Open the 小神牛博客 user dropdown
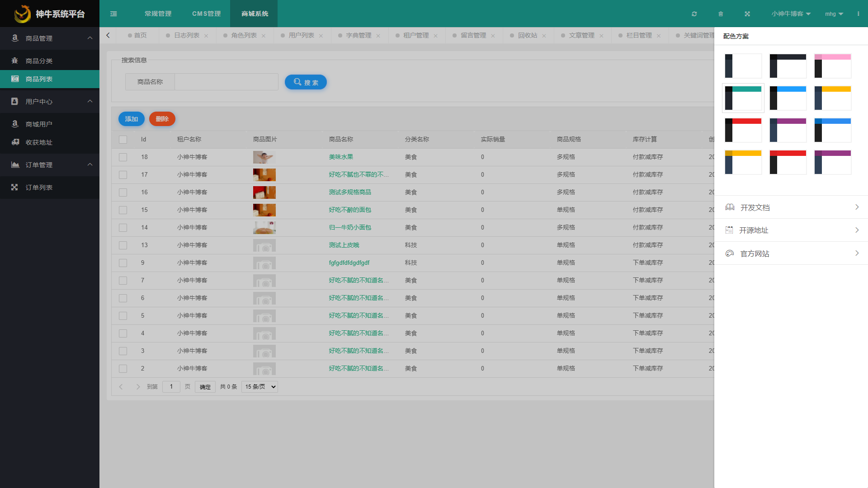868x488 pixels. pyautogui.click(x=791, y=14)
